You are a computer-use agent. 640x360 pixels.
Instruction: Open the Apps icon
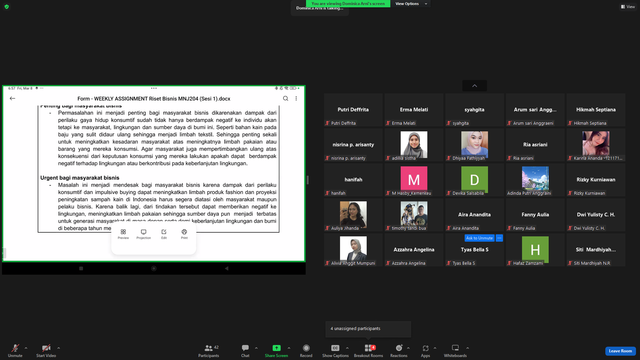tap(425, 348)
